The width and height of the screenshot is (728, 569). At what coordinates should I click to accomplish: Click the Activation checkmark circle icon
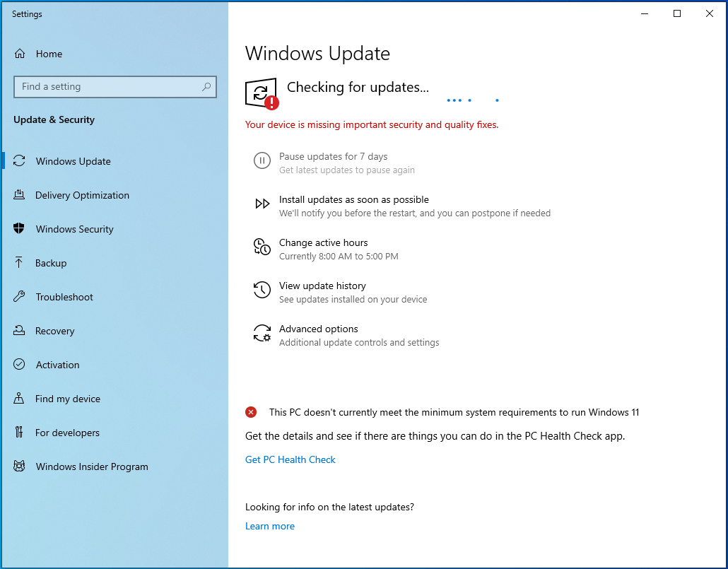(x=19, y=365)
